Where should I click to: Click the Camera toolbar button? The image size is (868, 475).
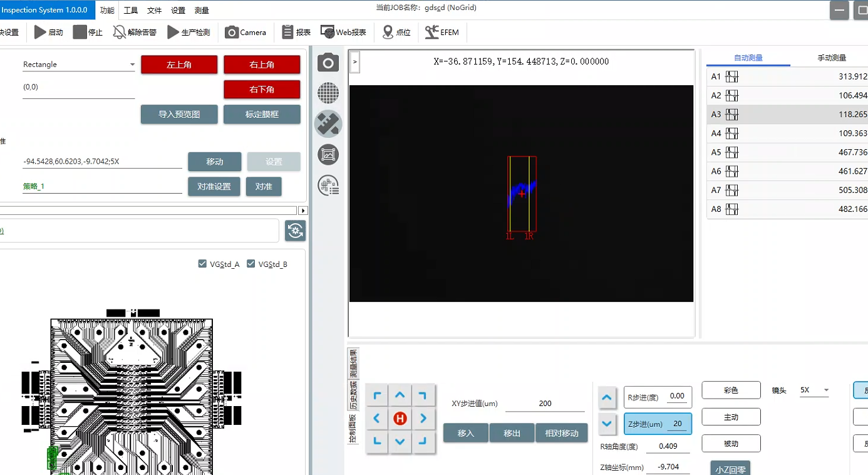pos(245,33)
